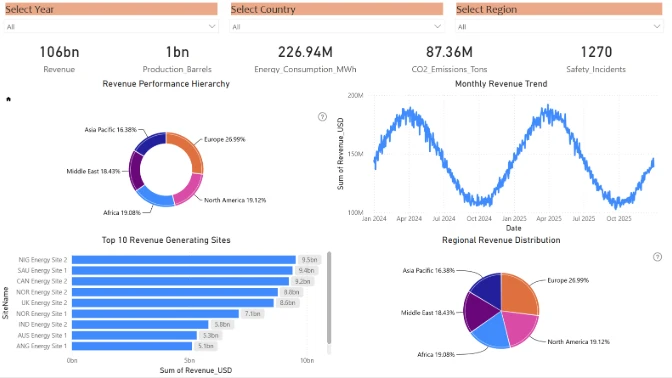Click the North America 19.12% label by the donut

tap(235, 200)
